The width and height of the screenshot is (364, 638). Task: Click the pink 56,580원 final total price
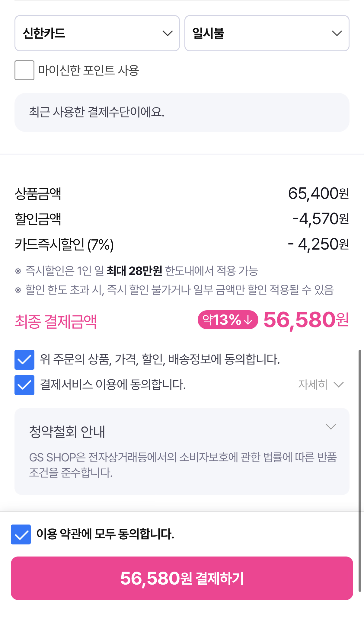pos(306,320)
